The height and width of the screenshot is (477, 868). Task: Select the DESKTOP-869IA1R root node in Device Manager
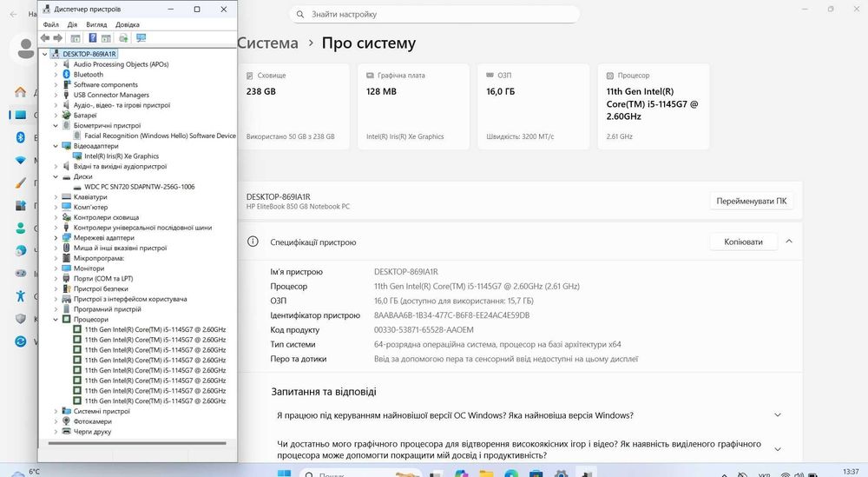point(89,54)
